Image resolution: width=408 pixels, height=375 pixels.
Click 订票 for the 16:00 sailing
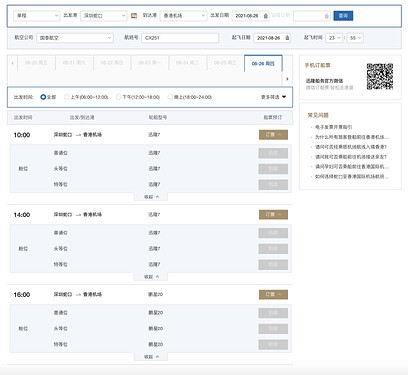(273, 295)
